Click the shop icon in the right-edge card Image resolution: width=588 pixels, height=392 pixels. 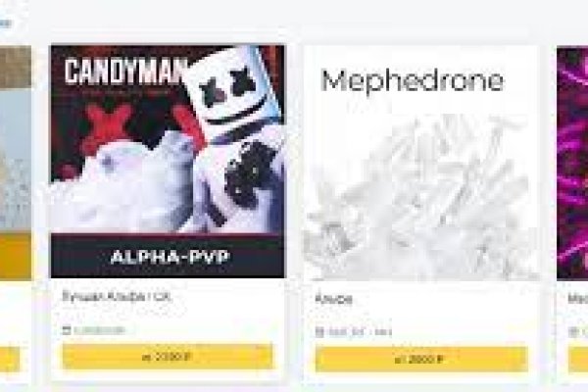tap(572, 332)
